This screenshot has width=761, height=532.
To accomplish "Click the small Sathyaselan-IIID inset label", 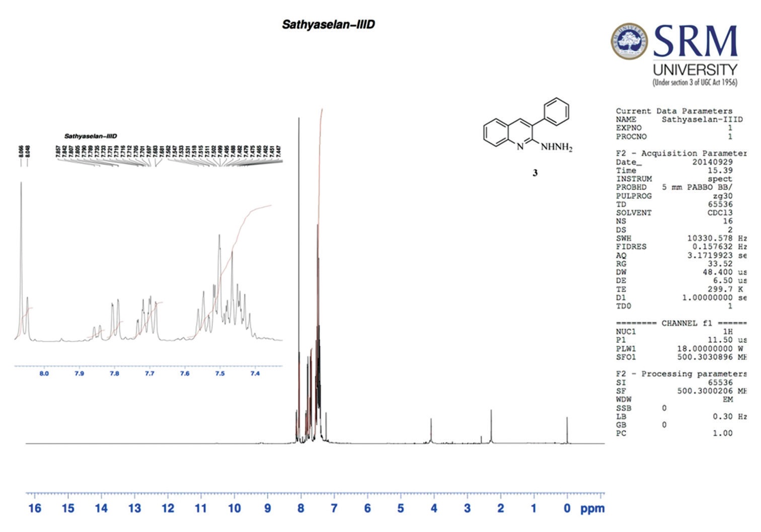I will point(91,136).
